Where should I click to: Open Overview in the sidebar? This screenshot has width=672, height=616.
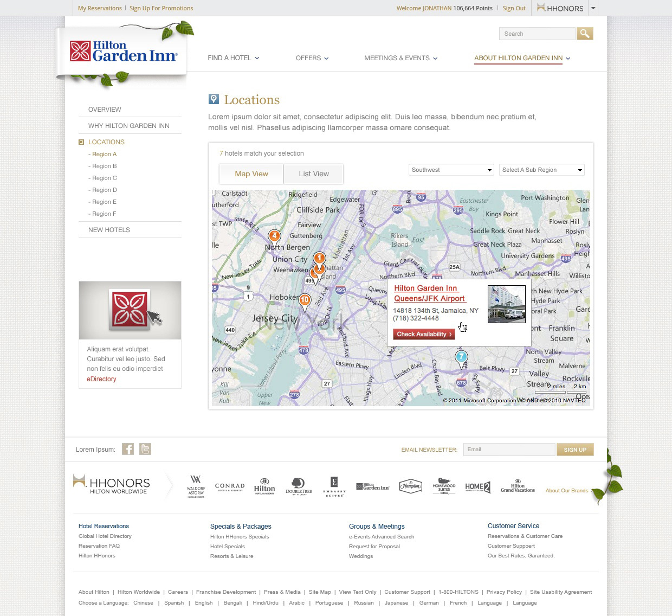[x=105, y=110]
